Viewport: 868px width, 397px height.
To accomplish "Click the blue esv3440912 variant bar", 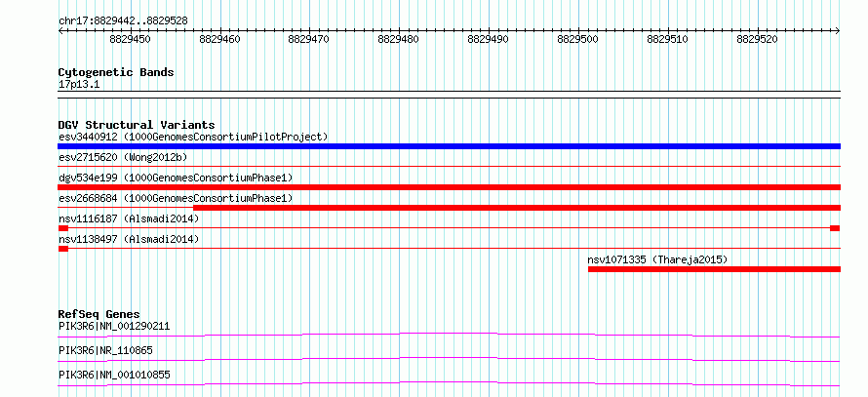I will pos(449,146).
